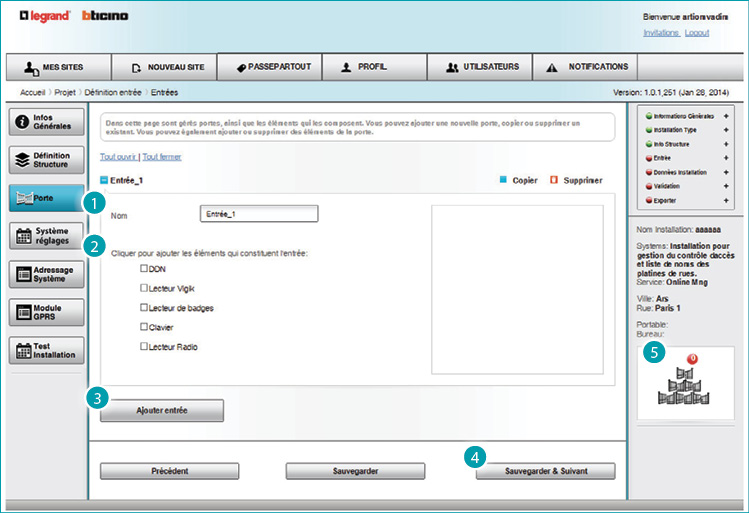
Task: Click the blue Copier icon
Action: tap(503, 181)
